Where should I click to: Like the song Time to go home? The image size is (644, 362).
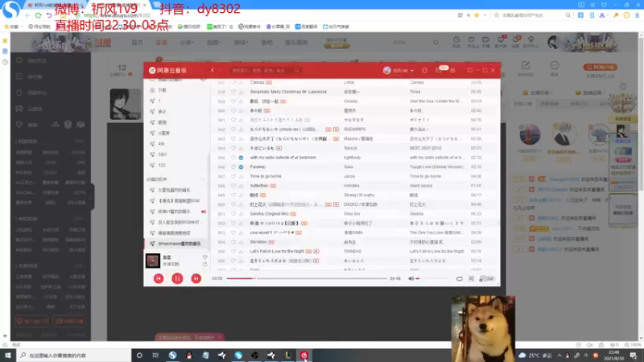(x=233, y=176)
